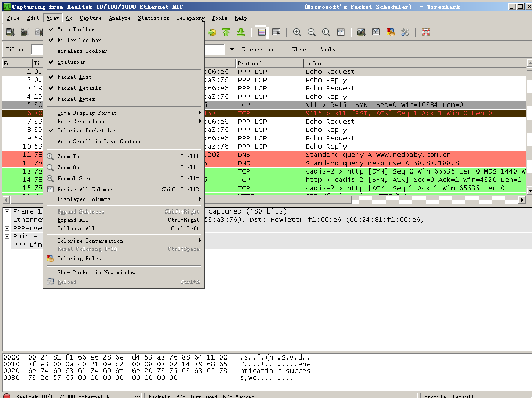Click the Resize All Columns menu entry
This screenshot has height=399, width=532.
click(x=124, y=189)
